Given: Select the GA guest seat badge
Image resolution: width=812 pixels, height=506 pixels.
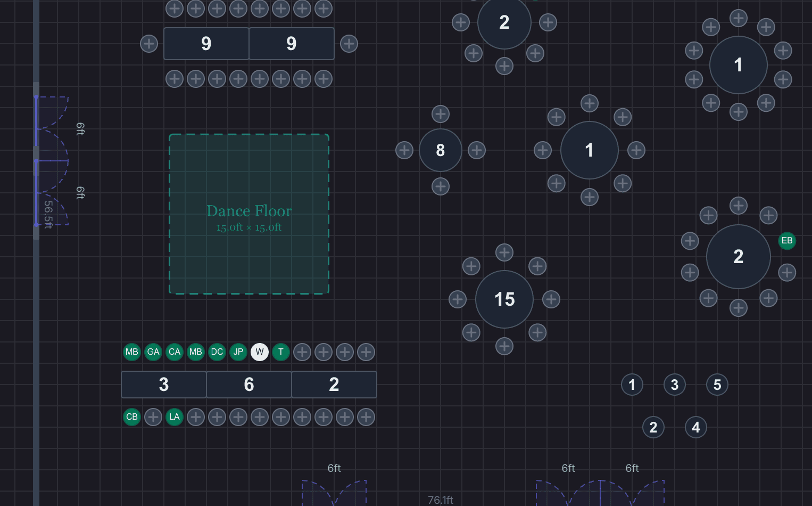Looking at the screenshot, I should (153, 352).
